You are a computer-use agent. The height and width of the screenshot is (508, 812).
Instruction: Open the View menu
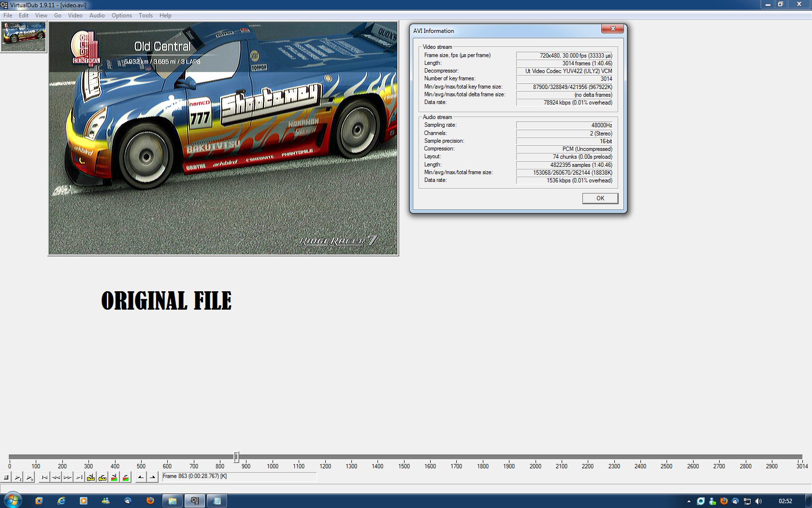click(41, 15)
